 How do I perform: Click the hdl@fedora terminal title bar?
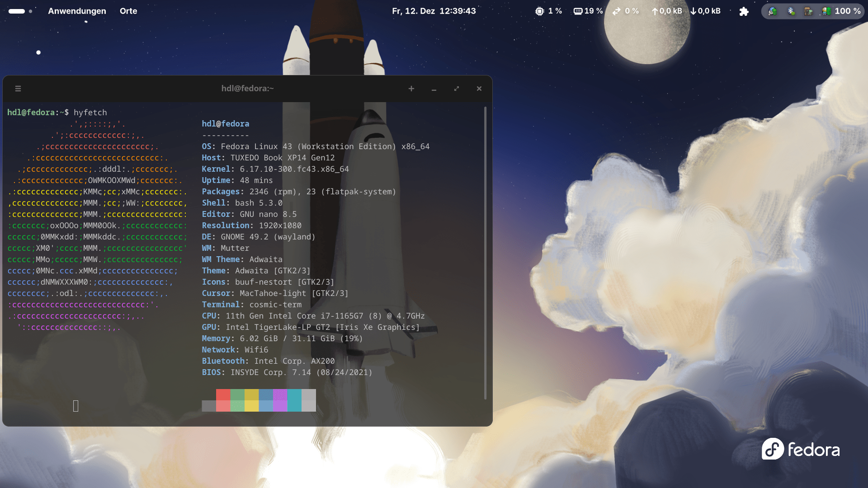[247, 89]
